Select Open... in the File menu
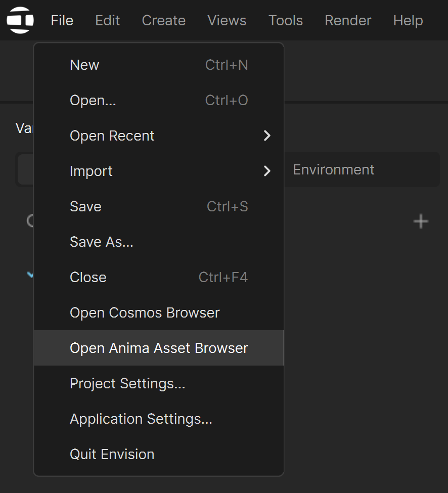The image size is (448, 493). point(159,100)
